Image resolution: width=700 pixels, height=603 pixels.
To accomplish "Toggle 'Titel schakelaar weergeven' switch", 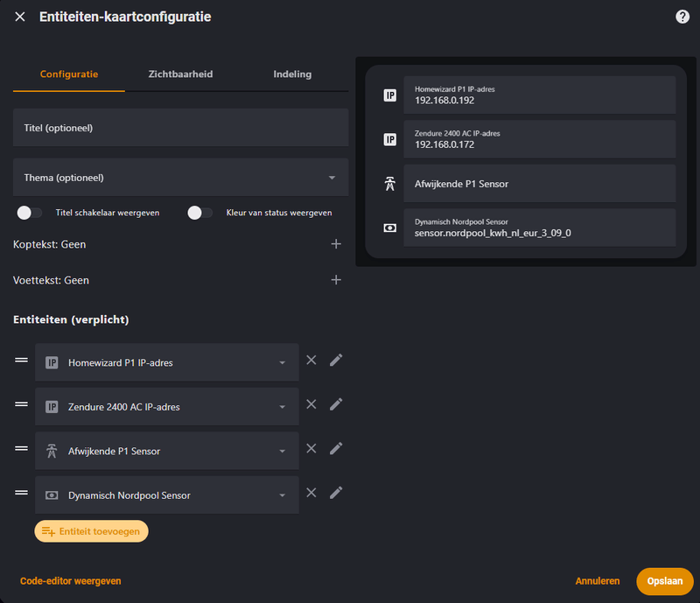I will (x=30, y=213).
